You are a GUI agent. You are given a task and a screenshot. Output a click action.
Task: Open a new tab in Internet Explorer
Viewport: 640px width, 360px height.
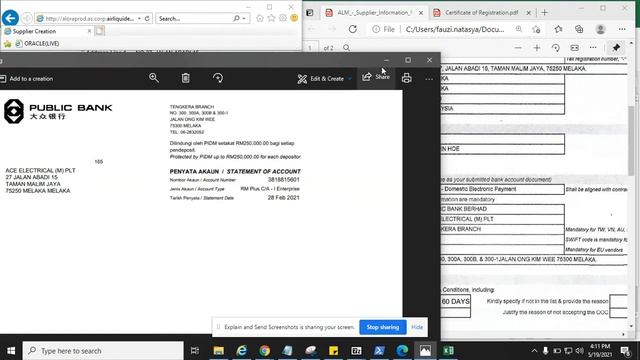tap(100, 31)
